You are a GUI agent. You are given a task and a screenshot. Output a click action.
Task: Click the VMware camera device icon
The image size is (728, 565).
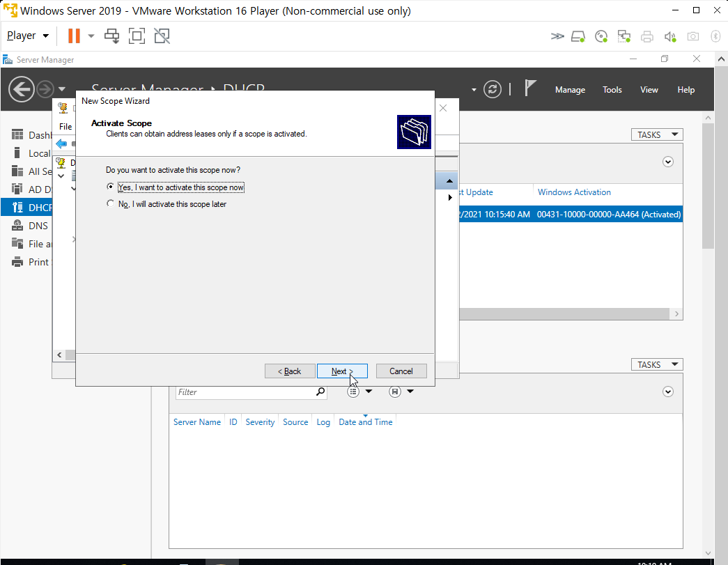coord(693,36)
